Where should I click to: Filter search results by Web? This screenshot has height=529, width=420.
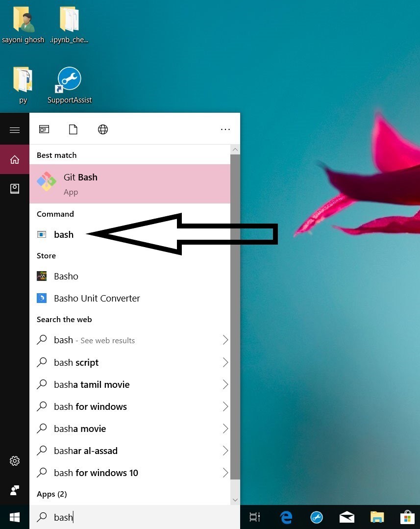[x=103, y=129]
